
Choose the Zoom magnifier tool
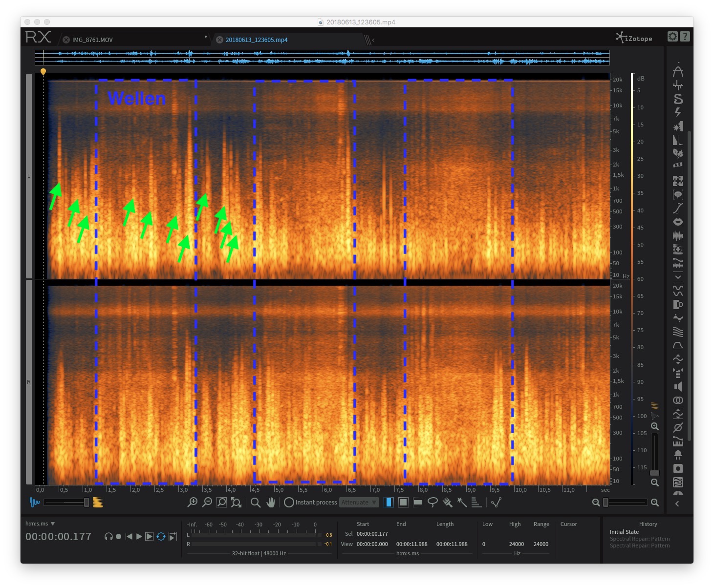[x=255, y=502]
